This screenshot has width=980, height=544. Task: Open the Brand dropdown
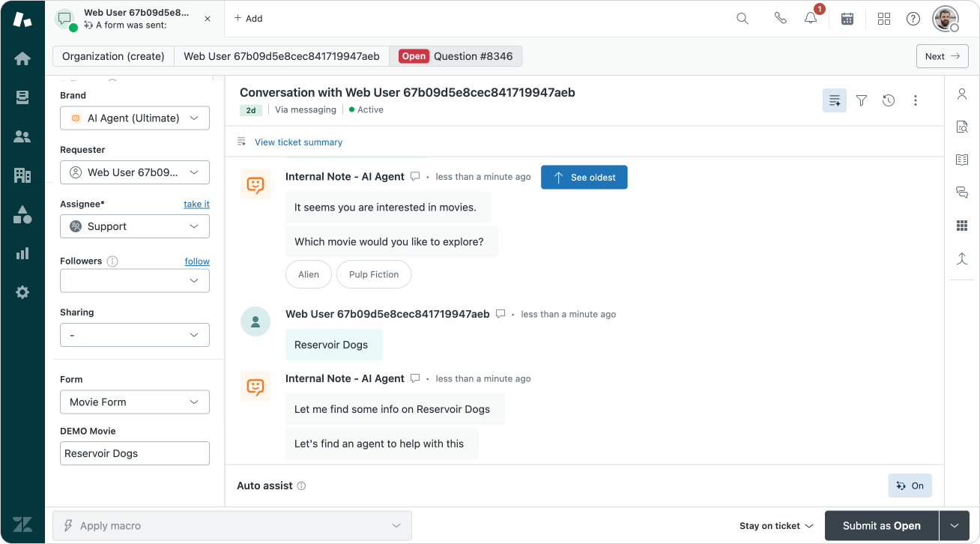point(135,118)
